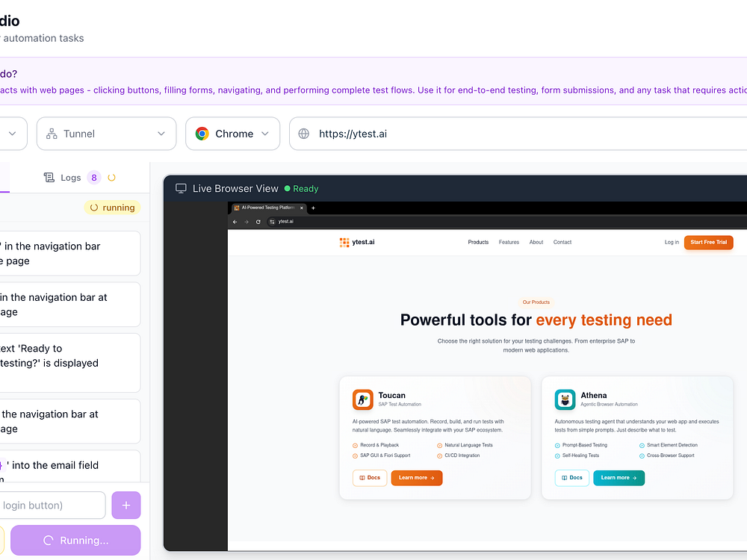Open the Tunnel dropdown

pos(106,134)
